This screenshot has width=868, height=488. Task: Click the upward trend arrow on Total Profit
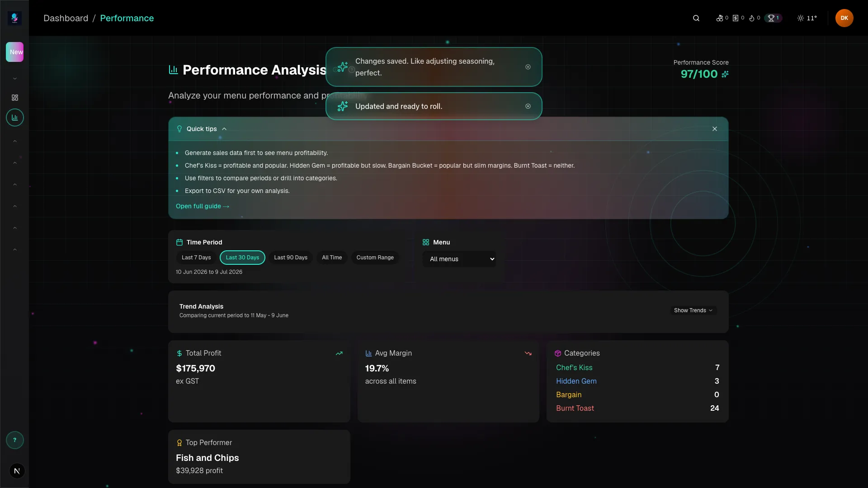(339, 353)
